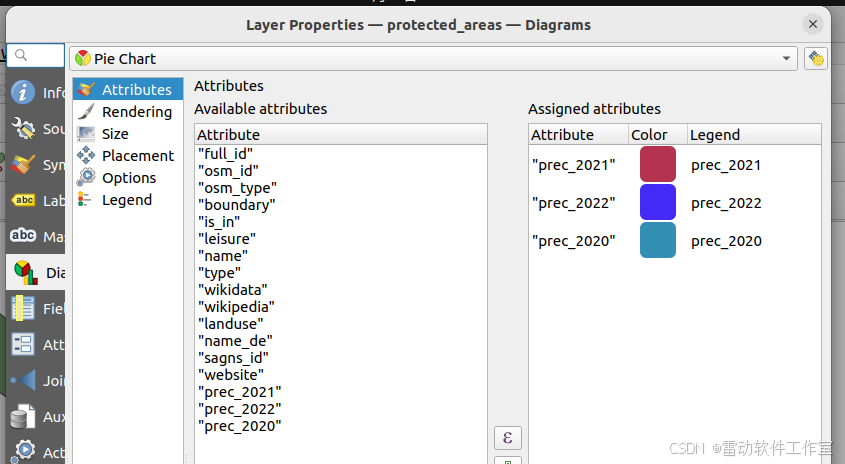
Task: Select the Attributes page in diagram settings
Action: pyautogui.click(x=128, y=89)
